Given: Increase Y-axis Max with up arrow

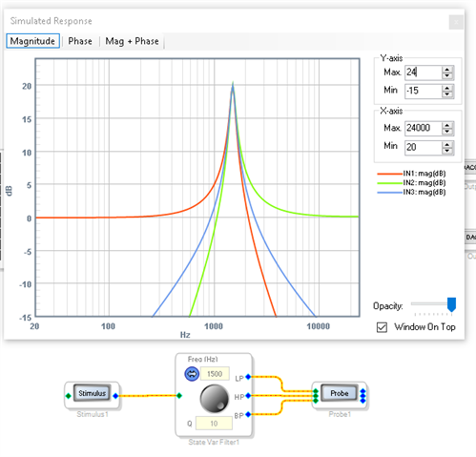Looking at the screenshot, I should 447,70.
